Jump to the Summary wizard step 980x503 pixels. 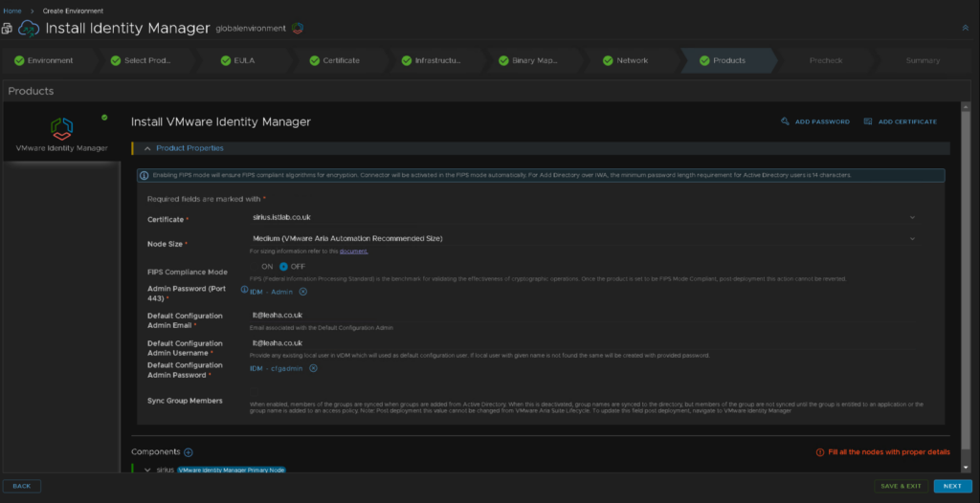(x=923, y=60)
